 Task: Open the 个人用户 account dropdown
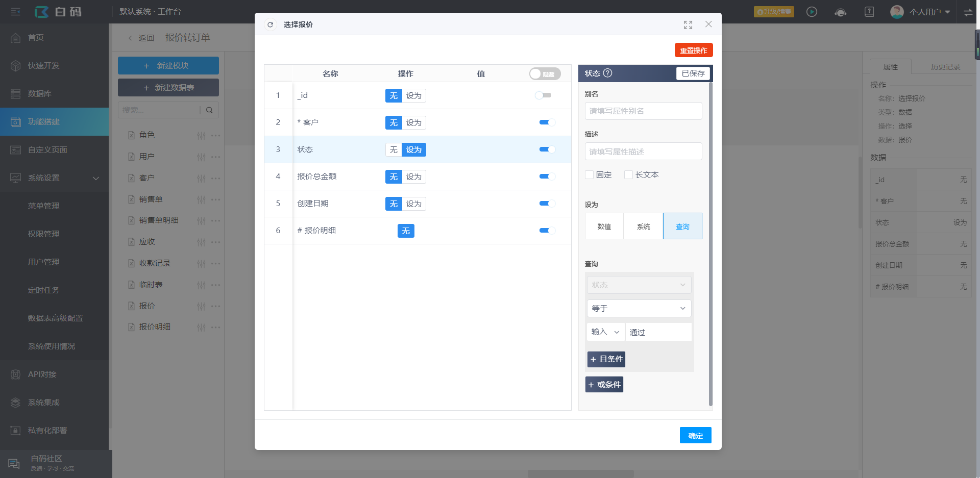pos(921,12)
